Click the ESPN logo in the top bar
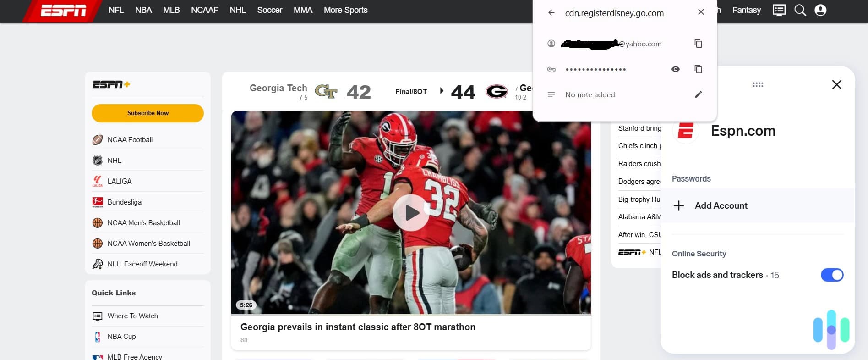Viewport: 868px width, 360px height. pos(63,10)
